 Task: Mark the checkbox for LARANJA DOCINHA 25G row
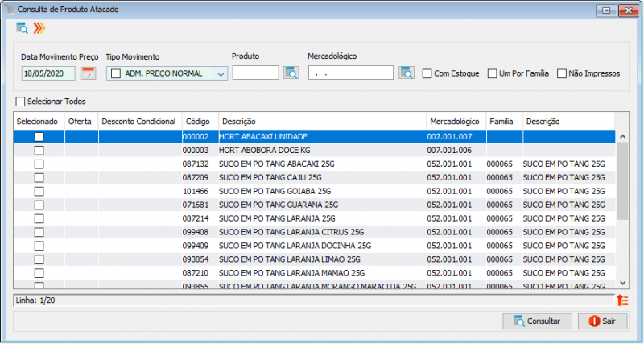tap(39, 246)
